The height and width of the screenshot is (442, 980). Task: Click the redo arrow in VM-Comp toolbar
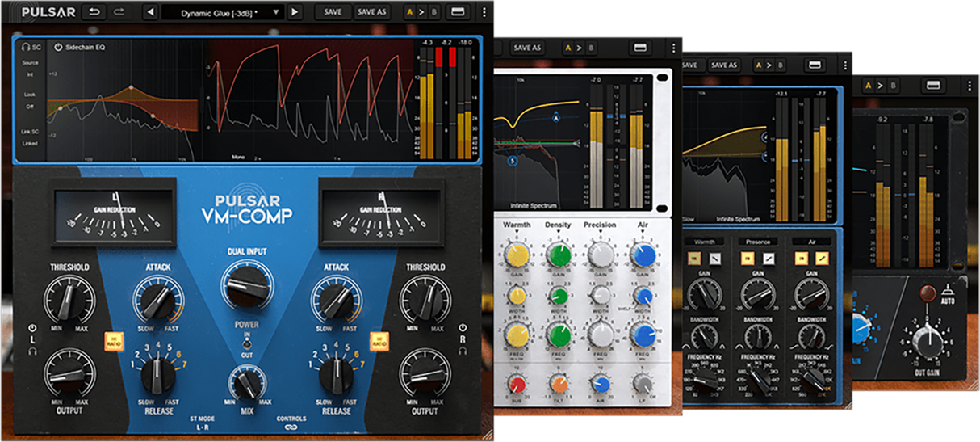(x=120, y=12)
